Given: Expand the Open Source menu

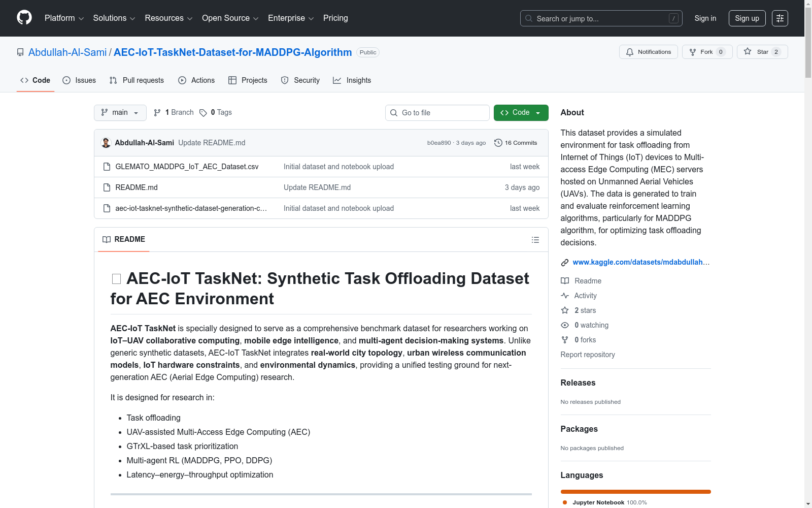Looking at the screenshot, I should click(230, 18).
